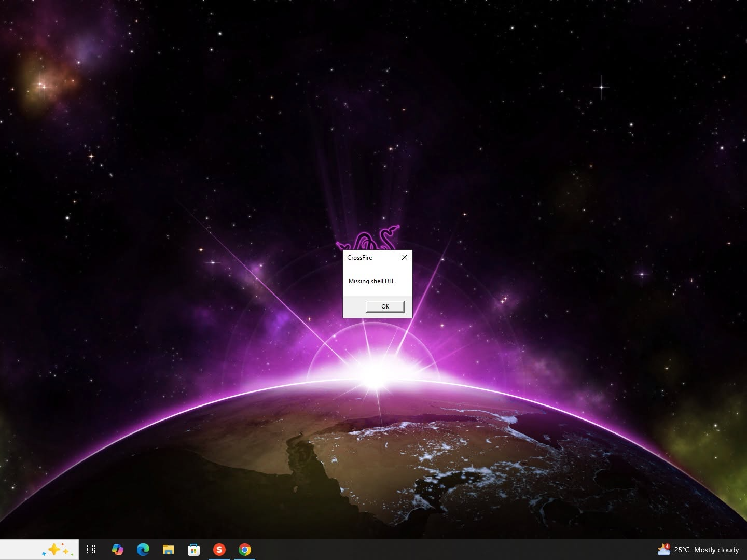Click the taskbar search box
Image resolution: width=747 pixels, height=560 pixels.
tap(39, 550)
